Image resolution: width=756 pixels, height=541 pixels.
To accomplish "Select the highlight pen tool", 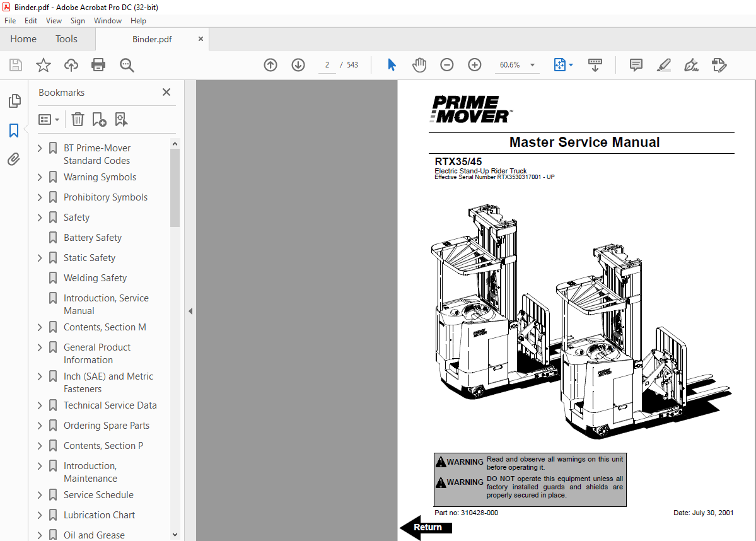I will 664,65.
